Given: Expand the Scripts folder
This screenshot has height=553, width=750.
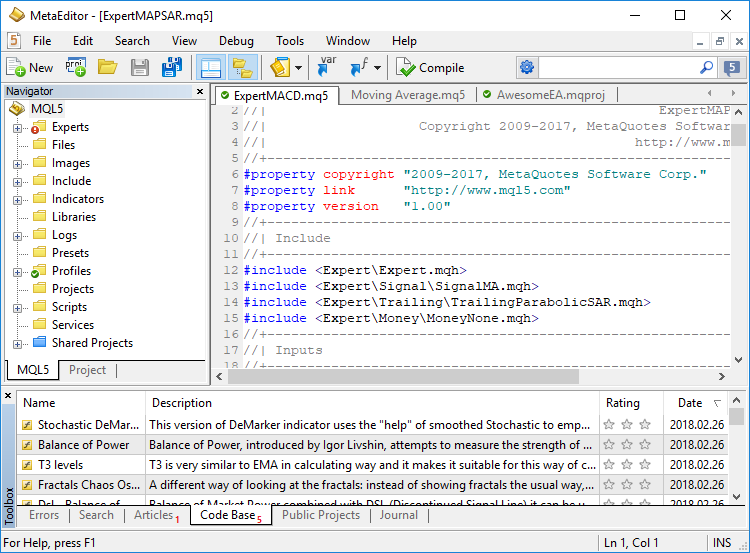Looking at the screenshot, I should click(x=17, y=308).
